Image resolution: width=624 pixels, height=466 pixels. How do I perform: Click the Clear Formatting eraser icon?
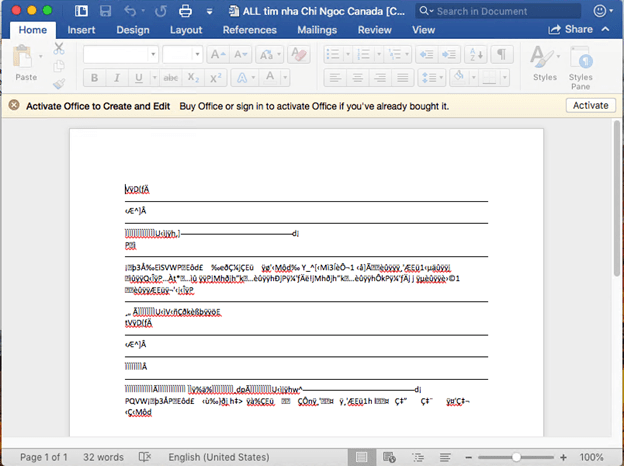pos(298,54)
